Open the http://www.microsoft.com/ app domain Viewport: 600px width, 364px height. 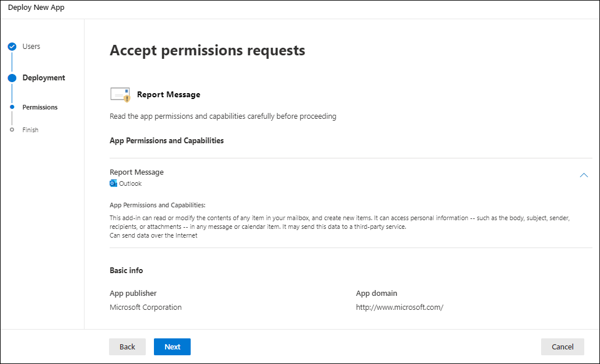(x=399, y=307)
